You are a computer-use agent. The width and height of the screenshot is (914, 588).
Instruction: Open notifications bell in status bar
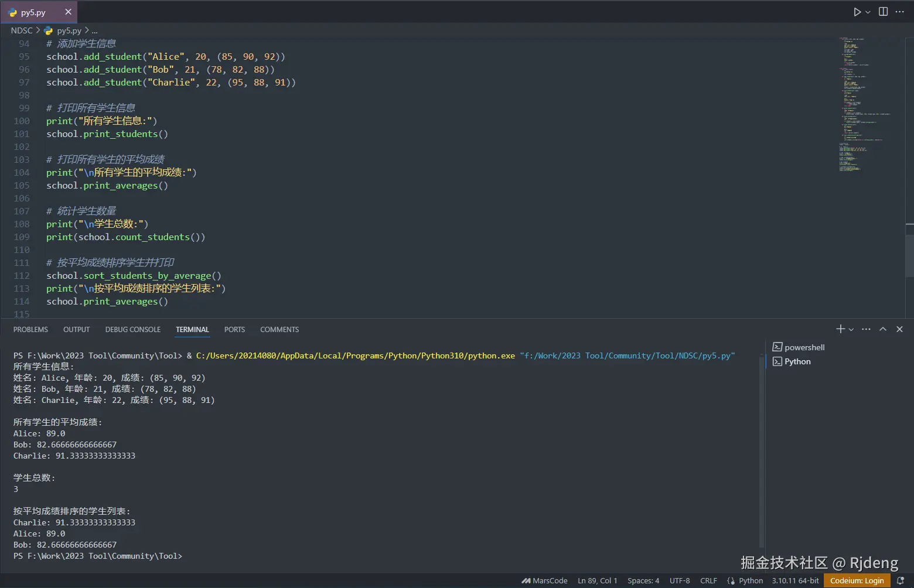pos(901,580)
